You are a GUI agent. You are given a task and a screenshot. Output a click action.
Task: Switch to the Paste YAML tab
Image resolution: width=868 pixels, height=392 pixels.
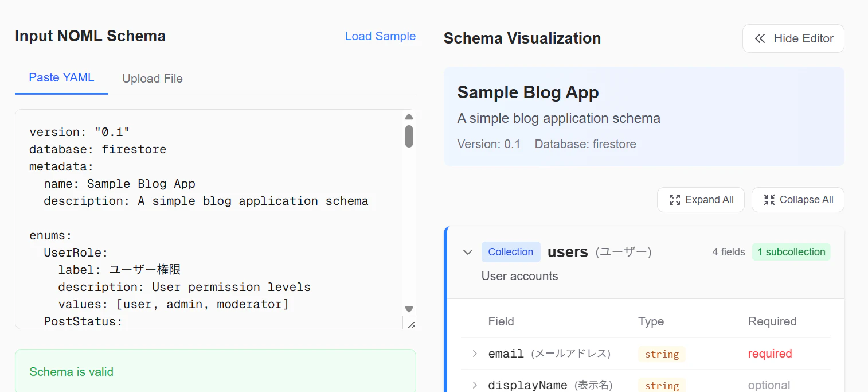coord(61,78)
